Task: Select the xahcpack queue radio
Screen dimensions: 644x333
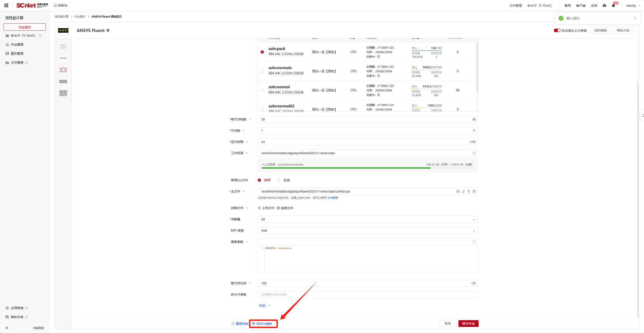Action: click(x=262, y=52)
